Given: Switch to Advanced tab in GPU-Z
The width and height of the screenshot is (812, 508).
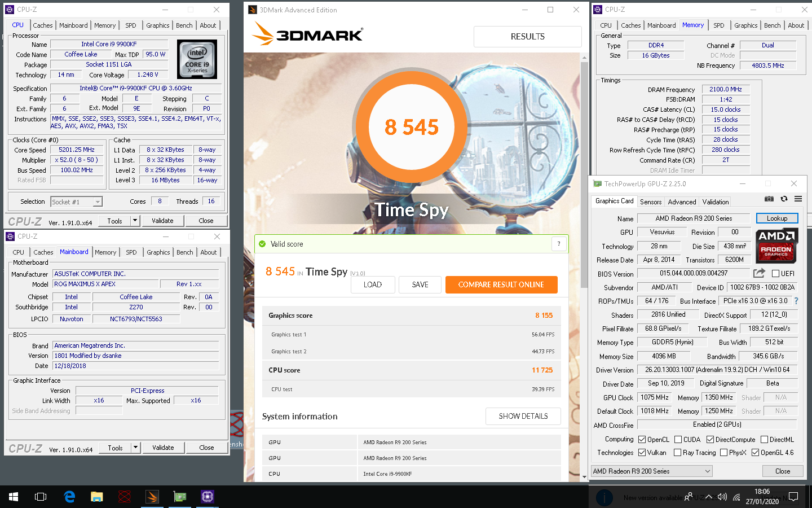Looking at the screenshot, I should 682,202.
